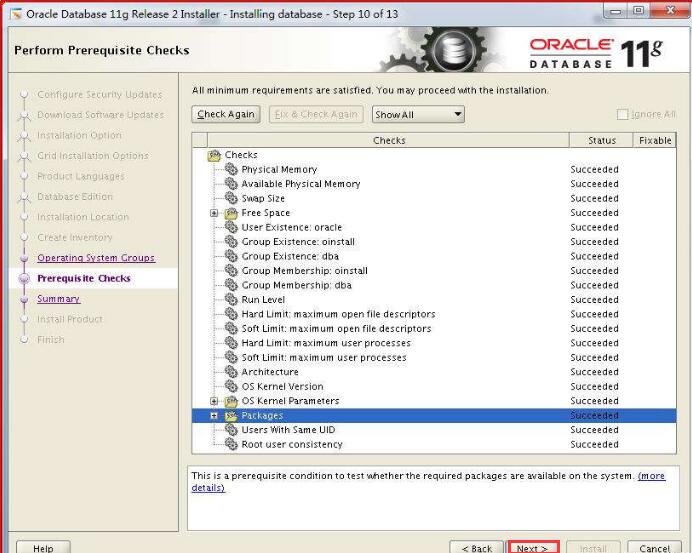
Task: Expand the OS Kernel Parameters node
Action: click(x=214, y=401)
